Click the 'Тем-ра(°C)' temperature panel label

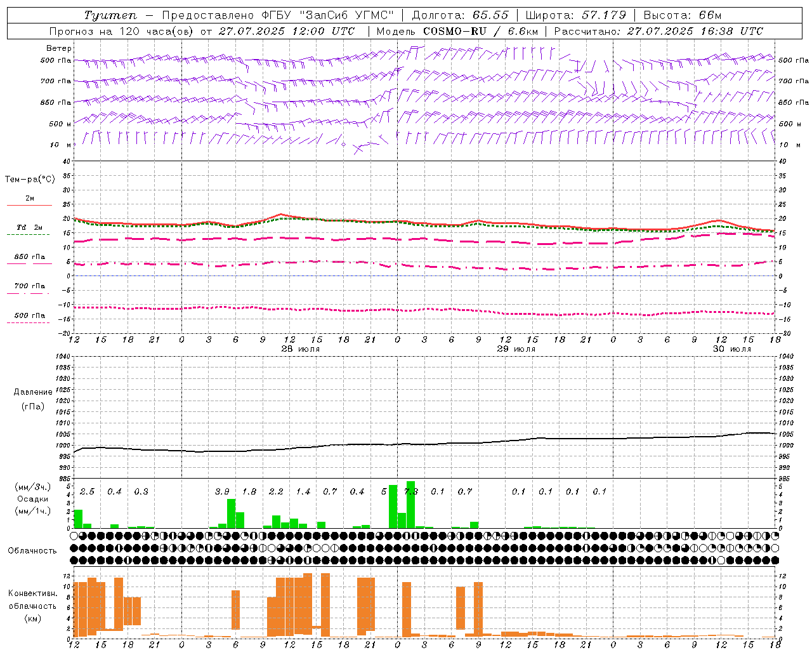30,180
